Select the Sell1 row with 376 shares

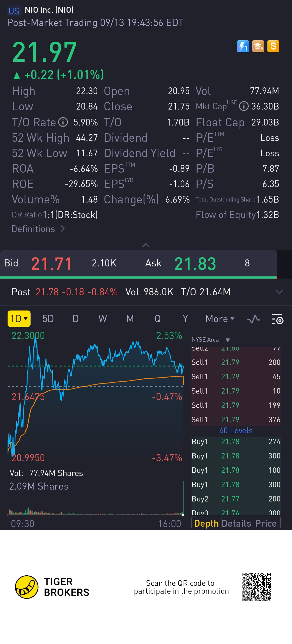point(236,420)
